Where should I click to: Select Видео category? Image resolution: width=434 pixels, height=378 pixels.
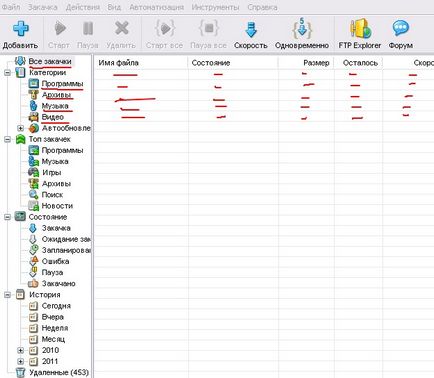click(53, 117)
